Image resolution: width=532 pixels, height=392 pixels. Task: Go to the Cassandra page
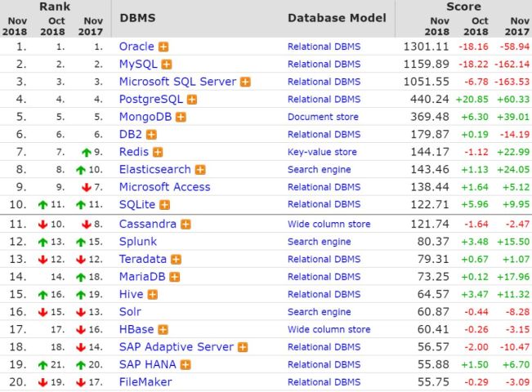pos(148,224)
